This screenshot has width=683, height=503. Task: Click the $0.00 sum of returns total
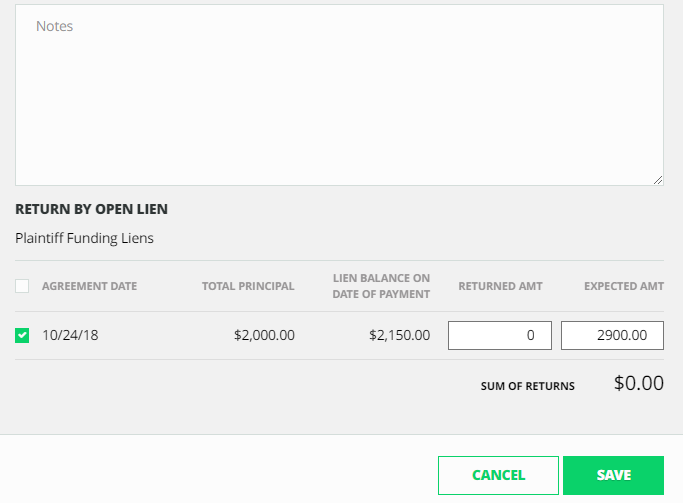pos(638,383)
